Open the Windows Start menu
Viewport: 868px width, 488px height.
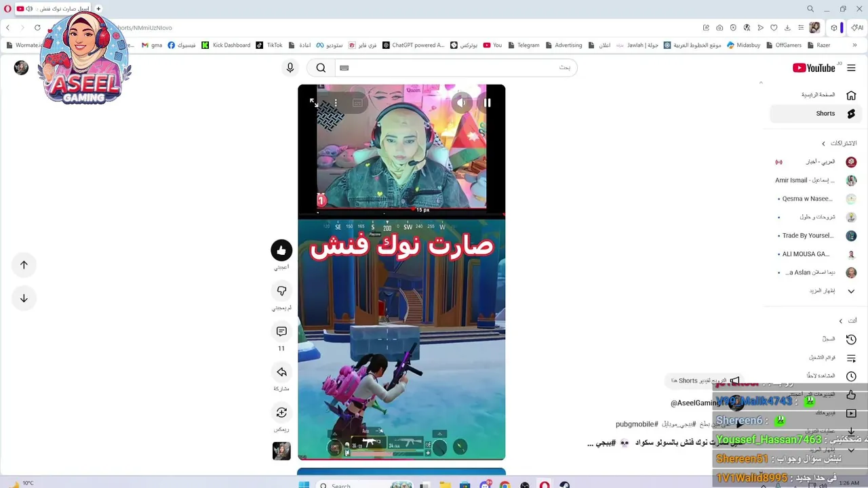click(304, 485)
